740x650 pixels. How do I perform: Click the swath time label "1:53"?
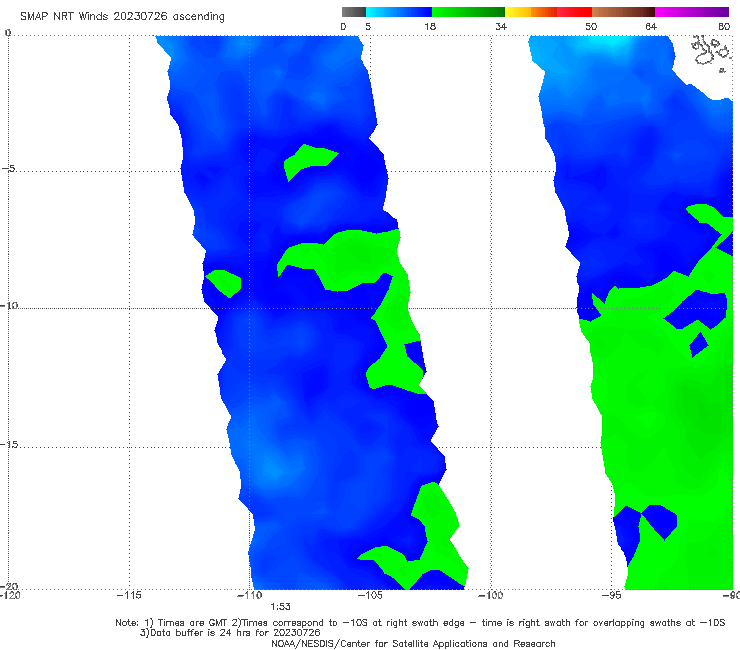tap(280, 607)
